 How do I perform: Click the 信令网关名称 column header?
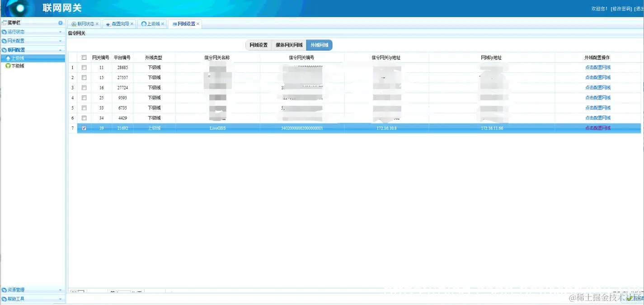coord(217,57)
